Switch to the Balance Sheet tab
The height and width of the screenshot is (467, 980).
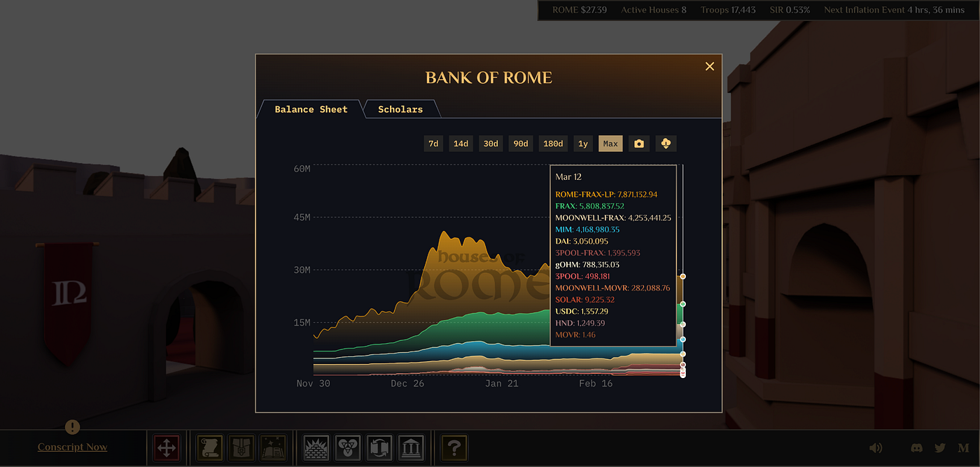[x=311, y=109]
